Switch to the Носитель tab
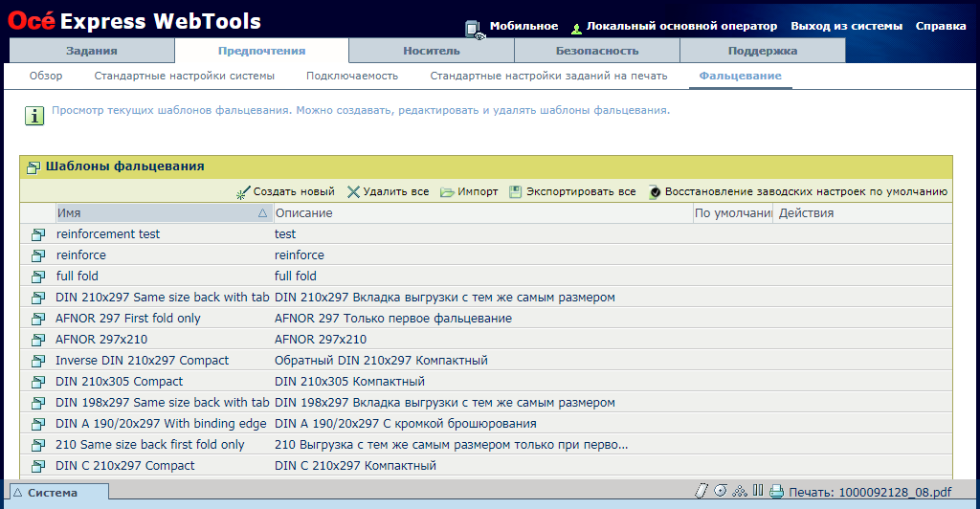 [432, 51]
